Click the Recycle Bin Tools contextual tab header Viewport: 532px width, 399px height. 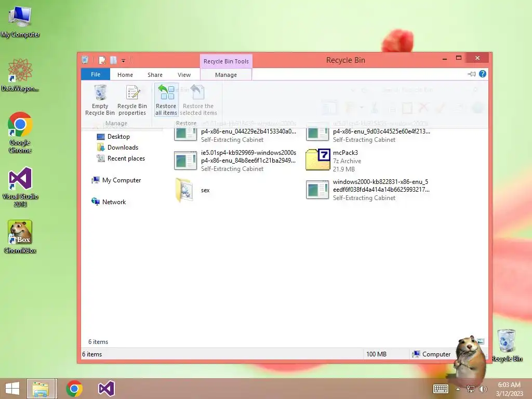tap(226, 61)
